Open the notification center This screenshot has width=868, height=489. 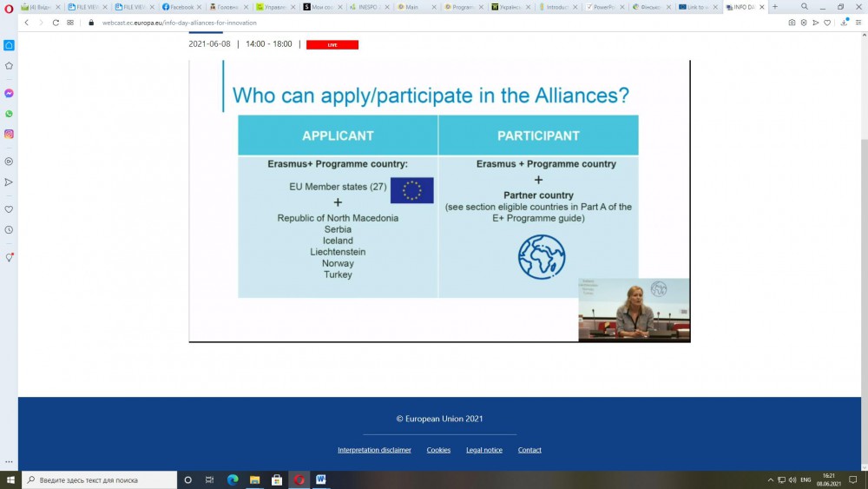853,480
